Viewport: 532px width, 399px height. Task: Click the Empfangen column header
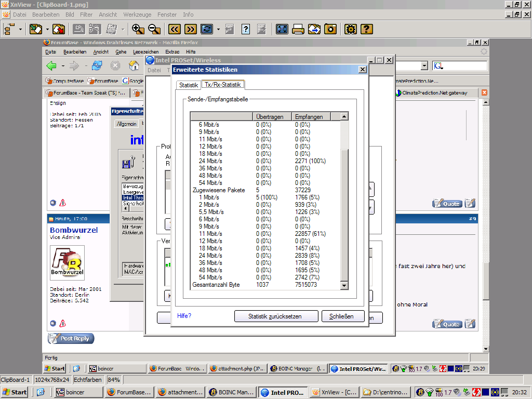pyautogui.click(x=311, y=116)
